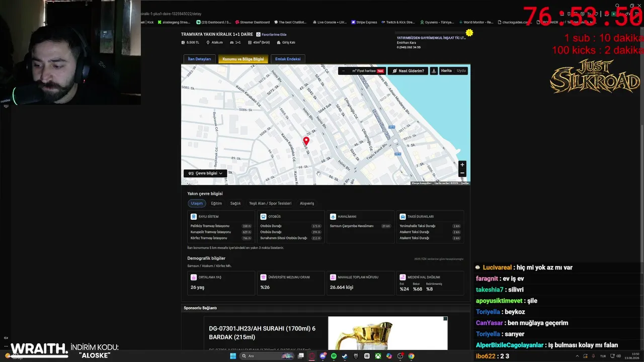Screen dimensions: 644x362
Task: Click the red location pin on map
Action: coord(306,141)
